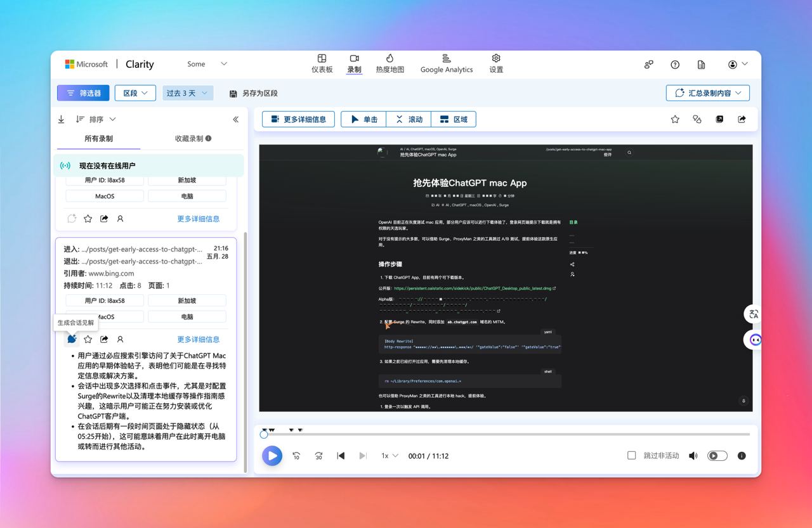The width and height of the screenshot is (812, 528).
Task: Click the recording progress bar track
Action: [507, 434]
